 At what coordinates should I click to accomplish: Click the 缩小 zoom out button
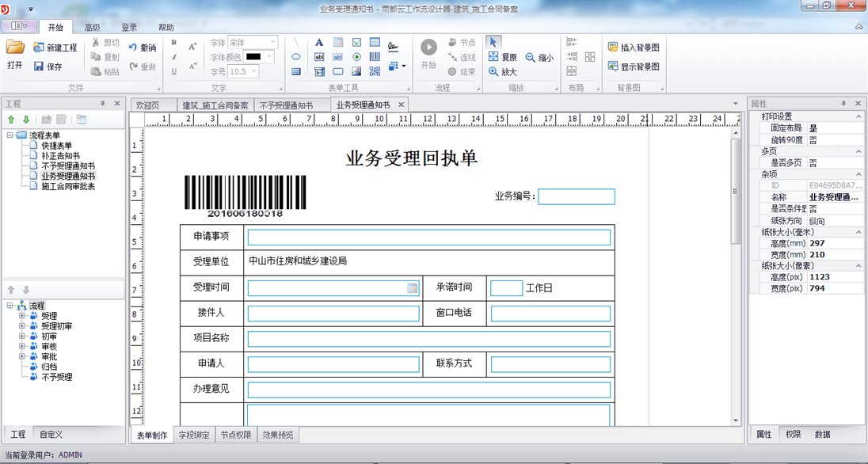click(539, 57)
